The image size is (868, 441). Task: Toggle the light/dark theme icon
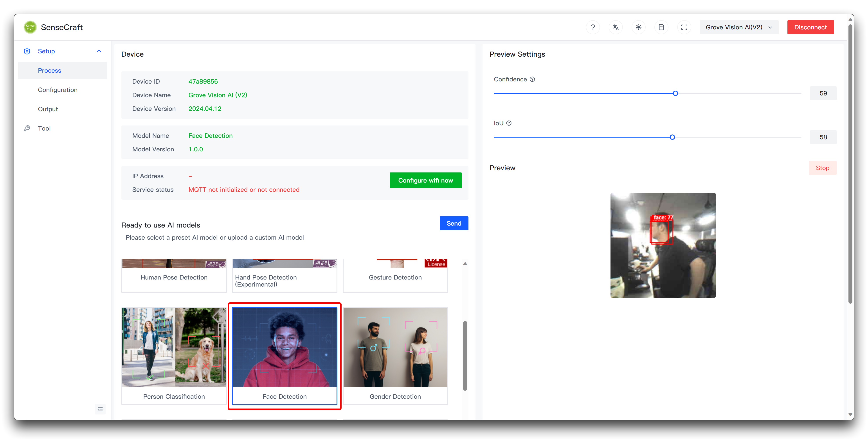click(x=639, y=27)
